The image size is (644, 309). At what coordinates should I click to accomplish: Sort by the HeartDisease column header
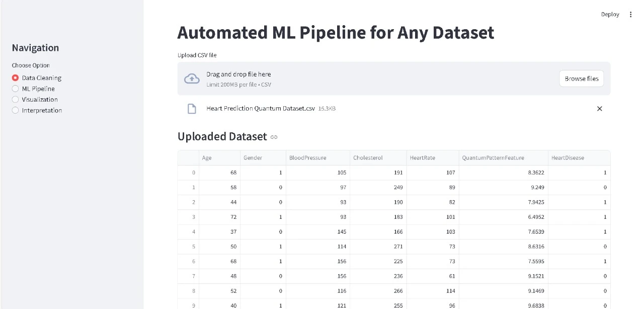pos(579,158)
